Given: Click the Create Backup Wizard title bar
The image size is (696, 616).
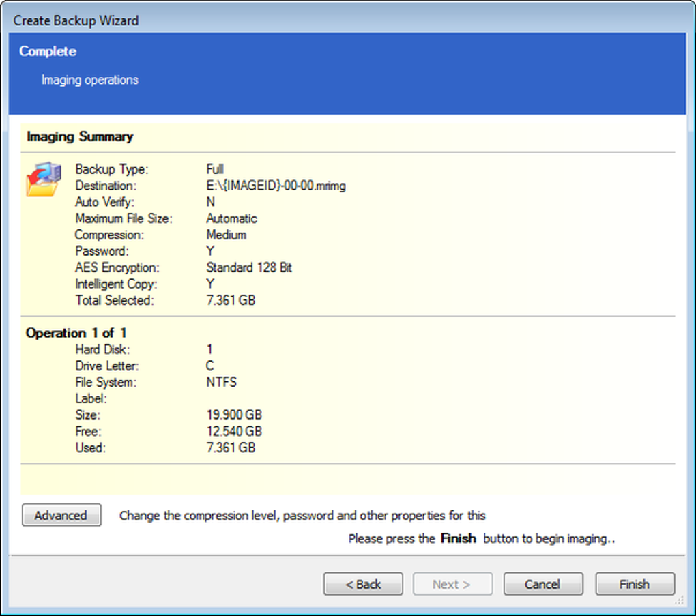Looking at the screenshot, I should point(76,20).
